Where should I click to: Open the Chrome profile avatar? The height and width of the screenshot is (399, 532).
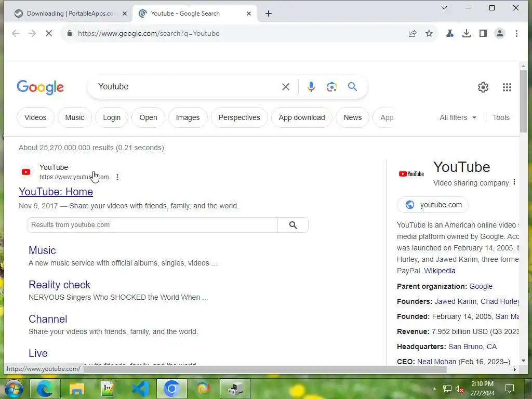click(x=500, y=33)
